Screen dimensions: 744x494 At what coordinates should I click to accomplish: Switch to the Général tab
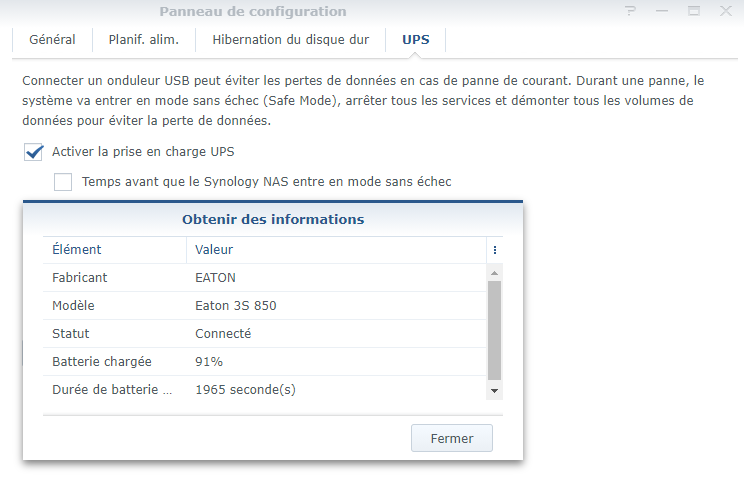[52, 40]
